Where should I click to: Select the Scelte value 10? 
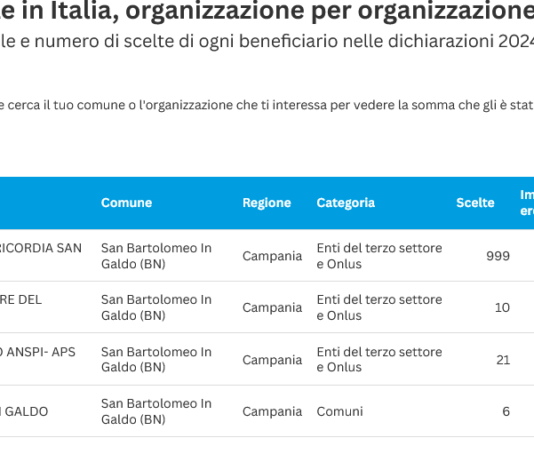click(502, 308)
